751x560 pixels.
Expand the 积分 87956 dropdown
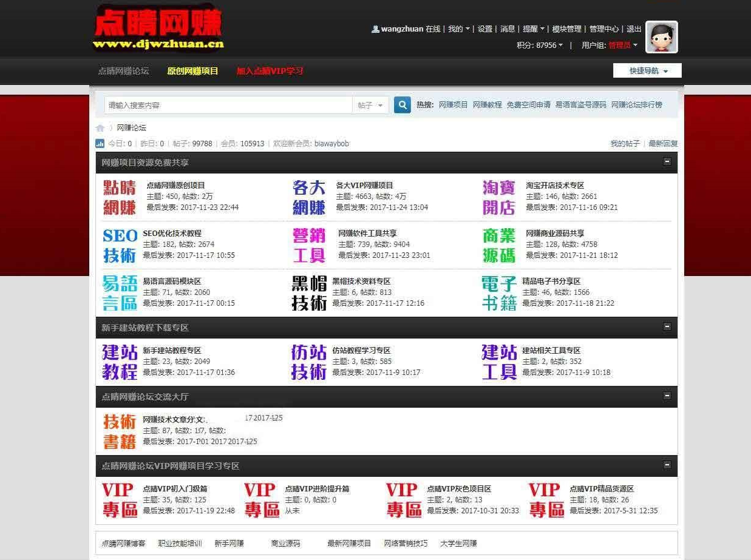[x=540, y=45]
